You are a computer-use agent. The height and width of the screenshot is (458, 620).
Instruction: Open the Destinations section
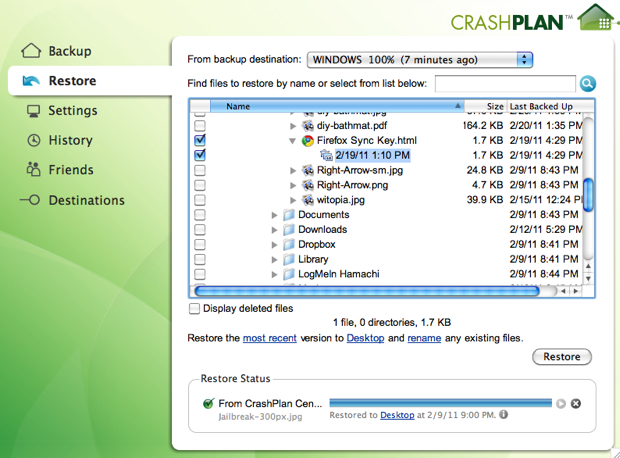tap(87, 200)
